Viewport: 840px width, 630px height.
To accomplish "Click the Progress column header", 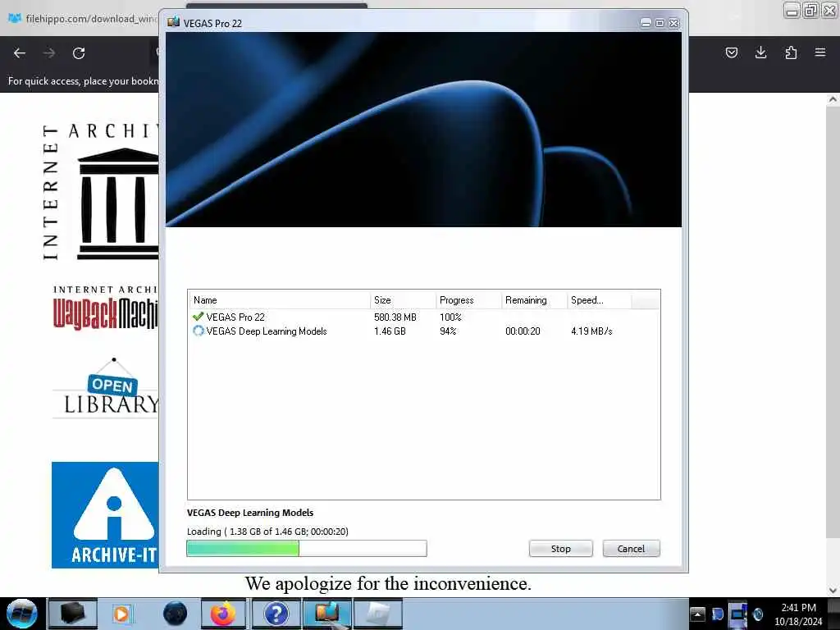I will coord(468,300).
